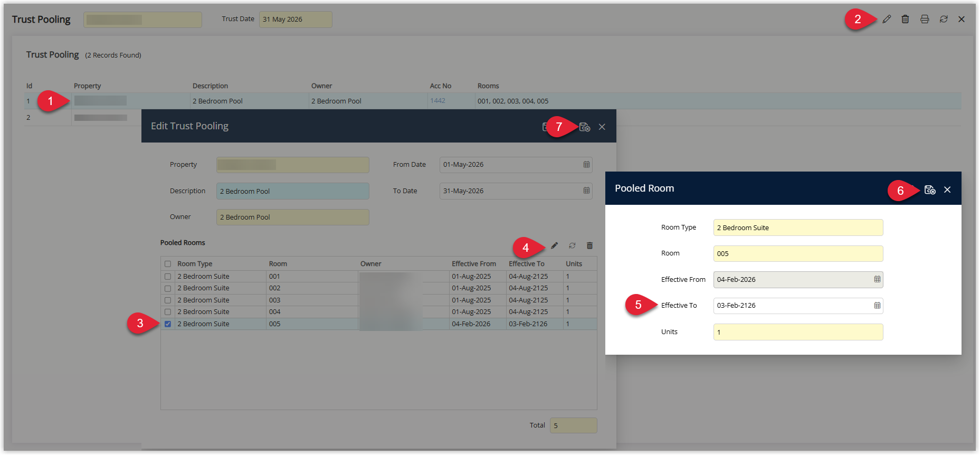Toggle the select-all checkbox in Pooled Rooms header
This screenshot has width=980, height=455.
(x=168, y=264)
